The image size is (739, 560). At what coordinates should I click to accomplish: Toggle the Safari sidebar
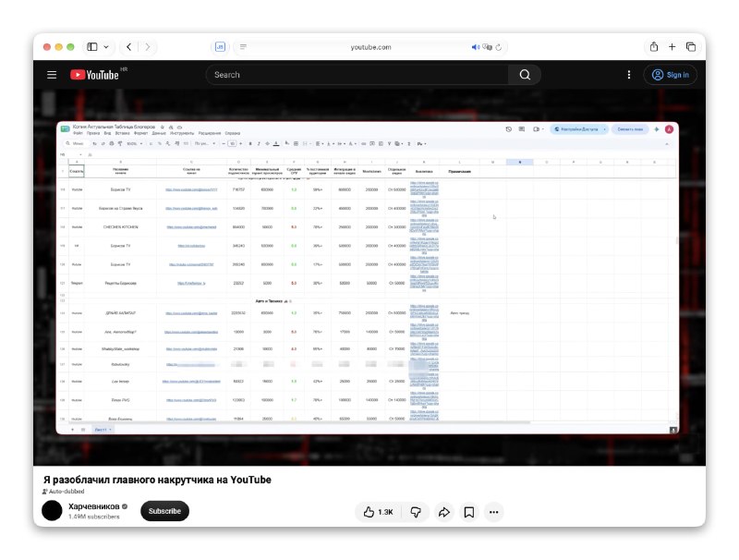92,46
